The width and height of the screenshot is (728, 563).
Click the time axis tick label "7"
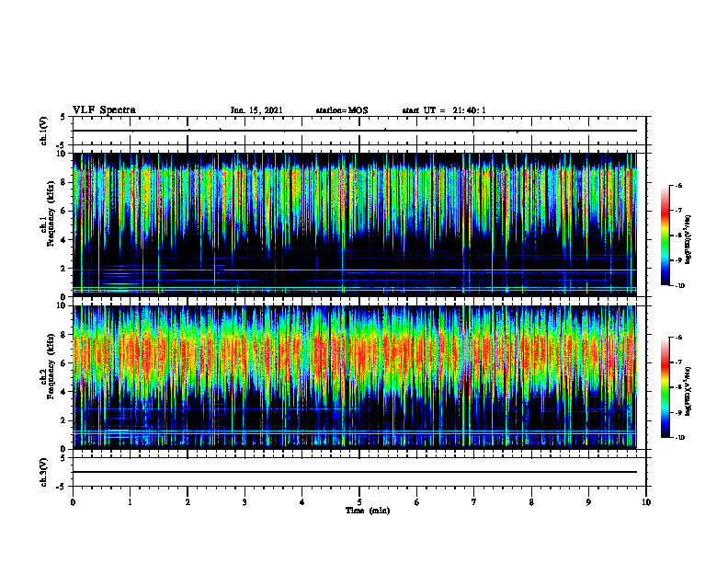474,502
